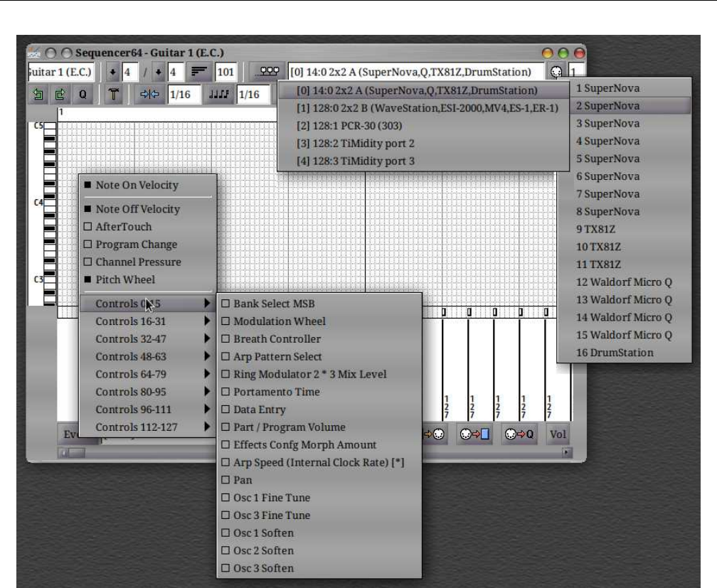The width and height of the screenshot is (717, 588).
Task: Check Osc 1 Fine Tune option
Action: click(319, 498)
